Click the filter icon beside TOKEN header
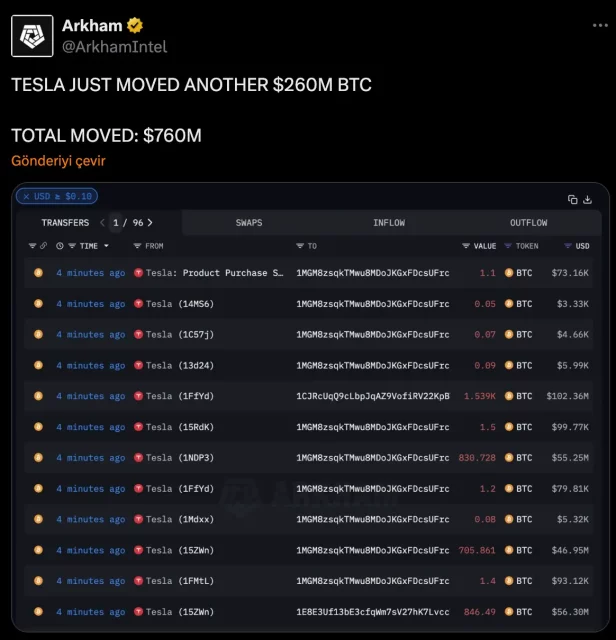 click(508, 246)
